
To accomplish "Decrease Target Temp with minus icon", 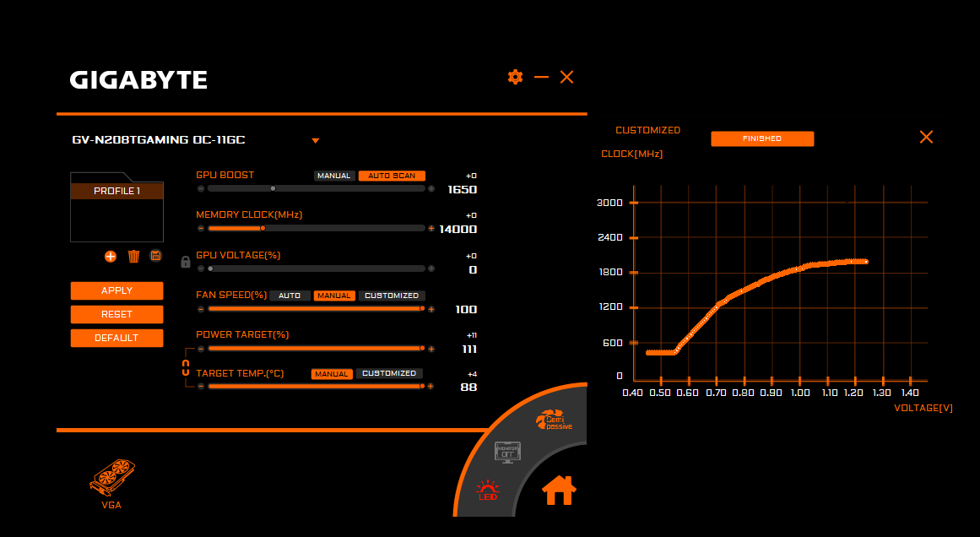I will point(201,387).
